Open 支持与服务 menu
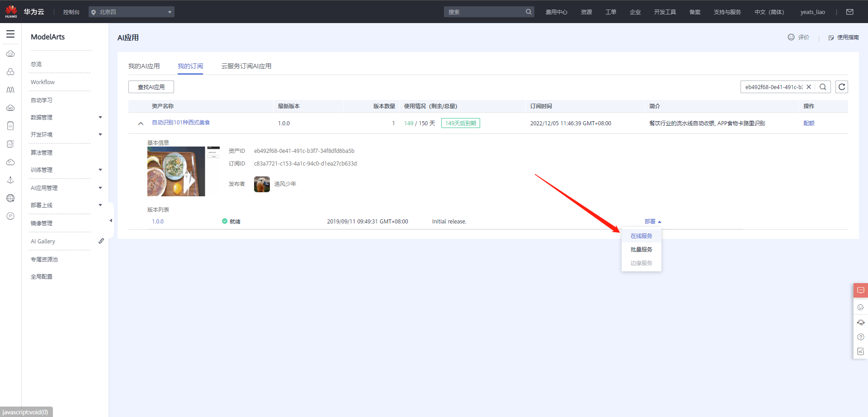 (x=727, y=12)
